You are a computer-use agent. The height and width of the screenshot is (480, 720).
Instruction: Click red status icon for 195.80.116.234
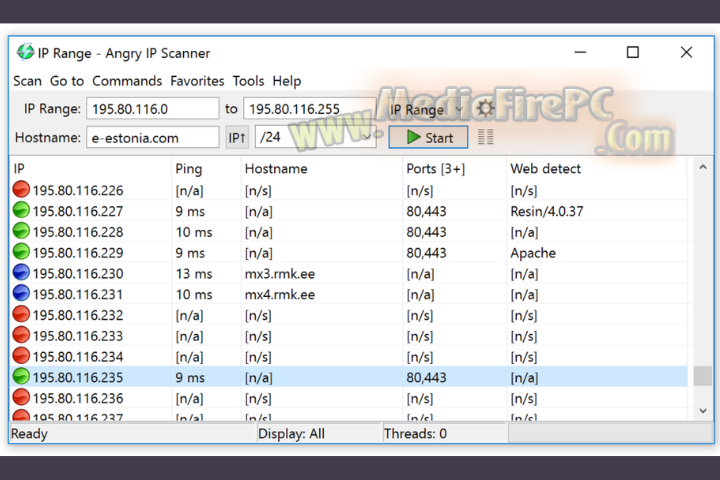tap(21, 356)
